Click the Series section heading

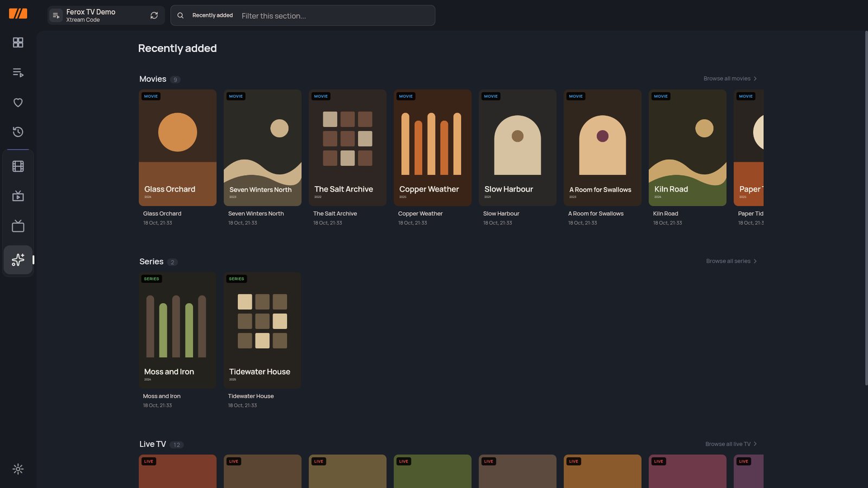pos(151,261)
